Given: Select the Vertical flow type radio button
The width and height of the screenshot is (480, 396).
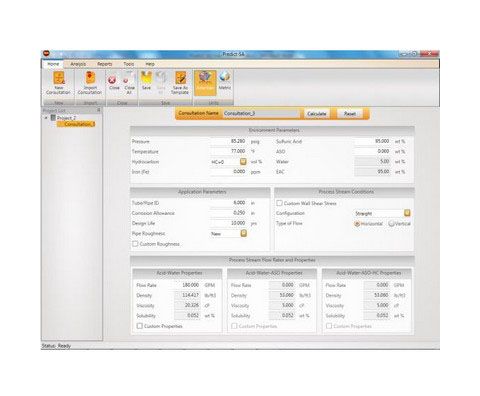Looking at the screenshot, I should point(391,224).
